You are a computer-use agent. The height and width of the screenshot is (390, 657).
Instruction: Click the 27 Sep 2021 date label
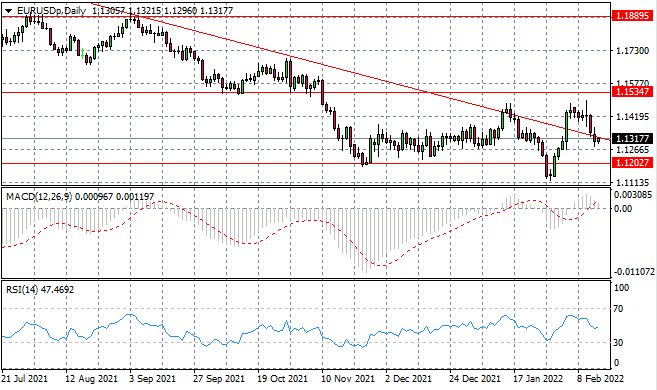point(219,379)
